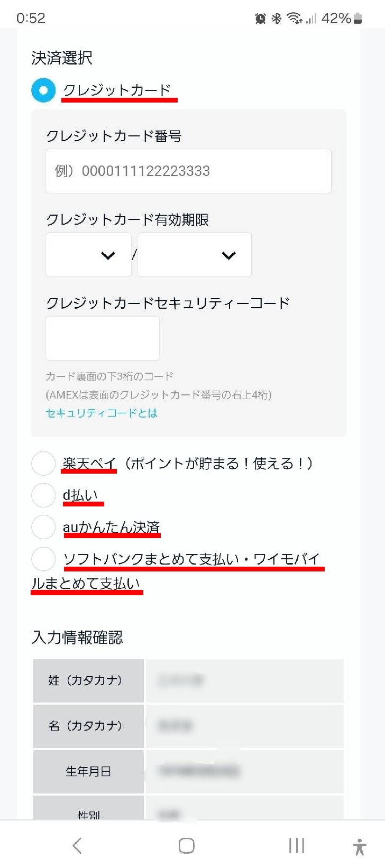385x868 pixels.
Task: Open the card expiry year dropdown
Action: (194, 255)
